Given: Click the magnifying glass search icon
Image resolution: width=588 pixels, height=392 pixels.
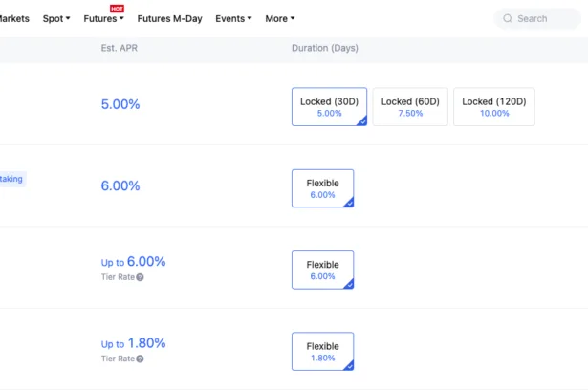Looking at the screenshot, I should coord(508,18).
